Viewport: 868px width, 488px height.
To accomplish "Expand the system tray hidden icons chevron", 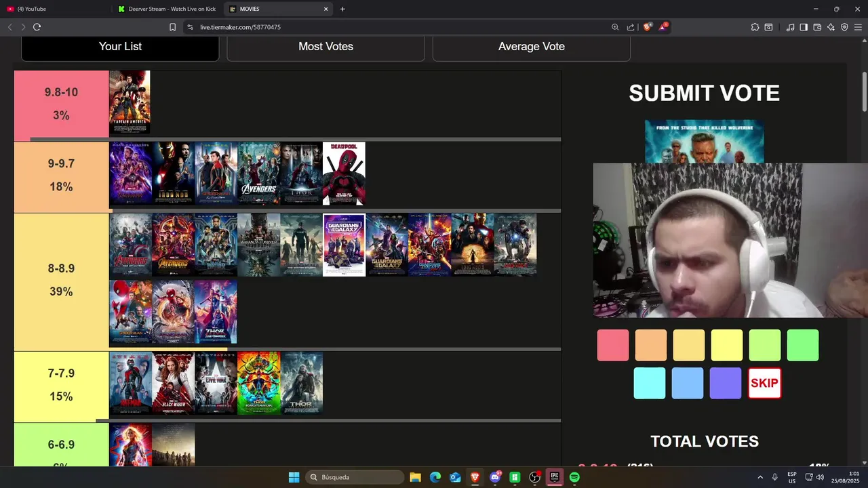I will (x=759, y=477).
